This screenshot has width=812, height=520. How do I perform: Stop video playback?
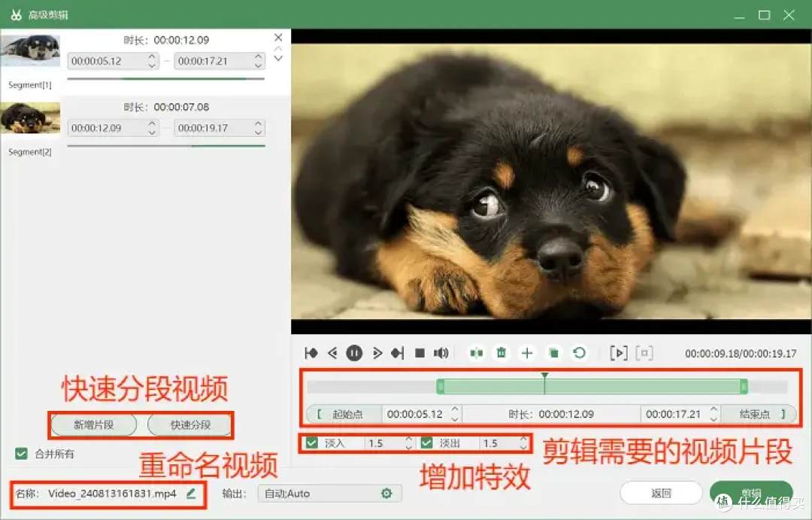(x=420, y=353)
